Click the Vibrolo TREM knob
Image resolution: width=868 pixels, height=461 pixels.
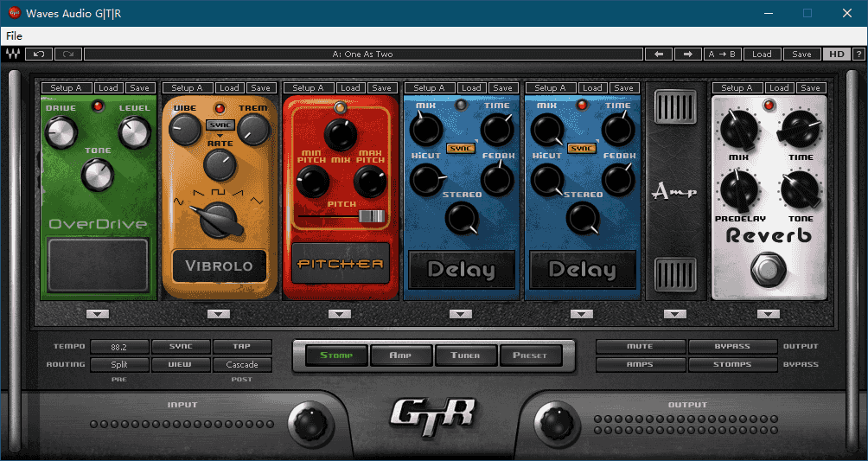click(x=253, y=131)
